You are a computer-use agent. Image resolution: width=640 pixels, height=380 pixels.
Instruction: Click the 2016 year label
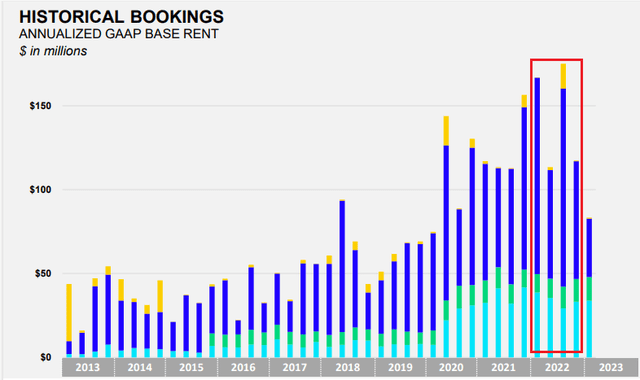[x=243, y=367]
